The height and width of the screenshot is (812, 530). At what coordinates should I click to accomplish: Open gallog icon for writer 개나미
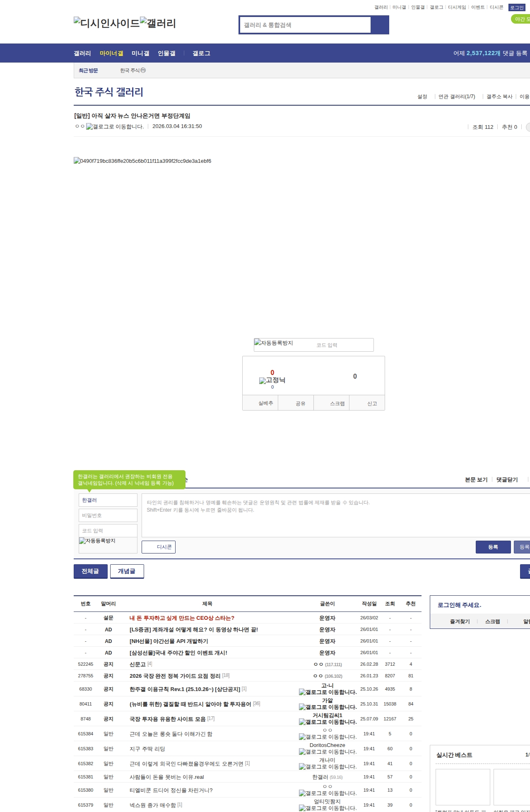pyautogui.click(x=328, y=767)
